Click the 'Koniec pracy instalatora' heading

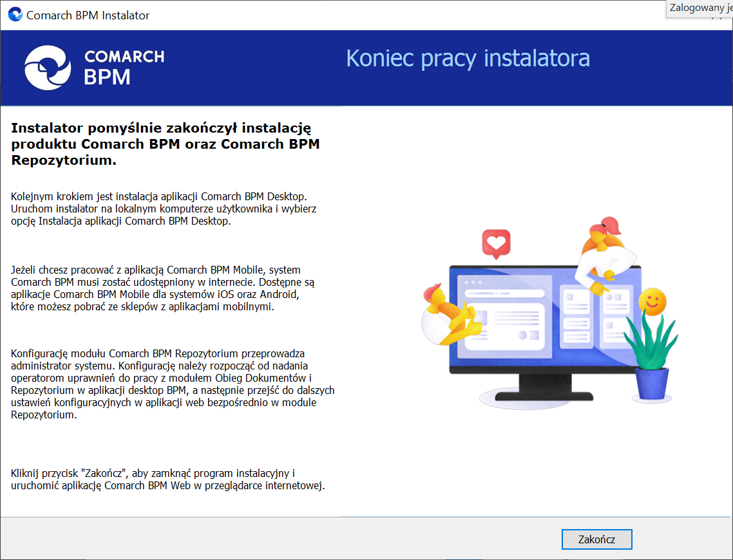click(x=468, y=59)
